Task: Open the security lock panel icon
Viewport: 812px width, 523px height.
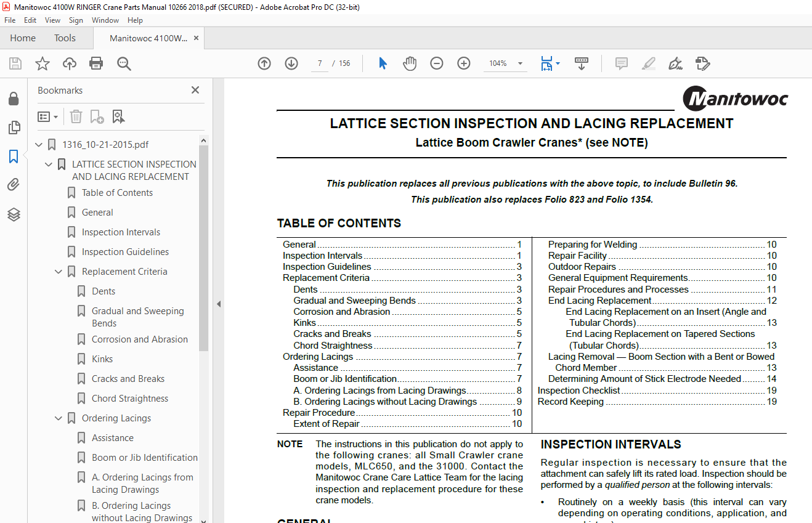Action: 14,99
